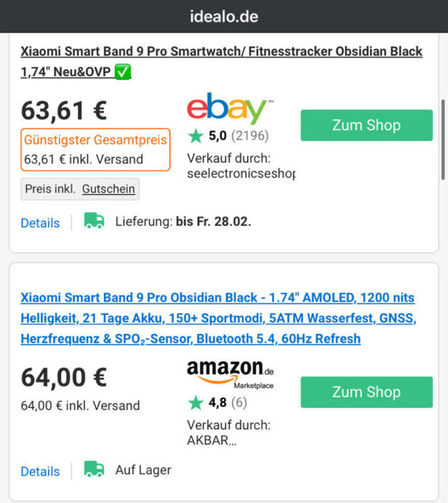Open Details of the 63,61 € offer

[40, 223]
